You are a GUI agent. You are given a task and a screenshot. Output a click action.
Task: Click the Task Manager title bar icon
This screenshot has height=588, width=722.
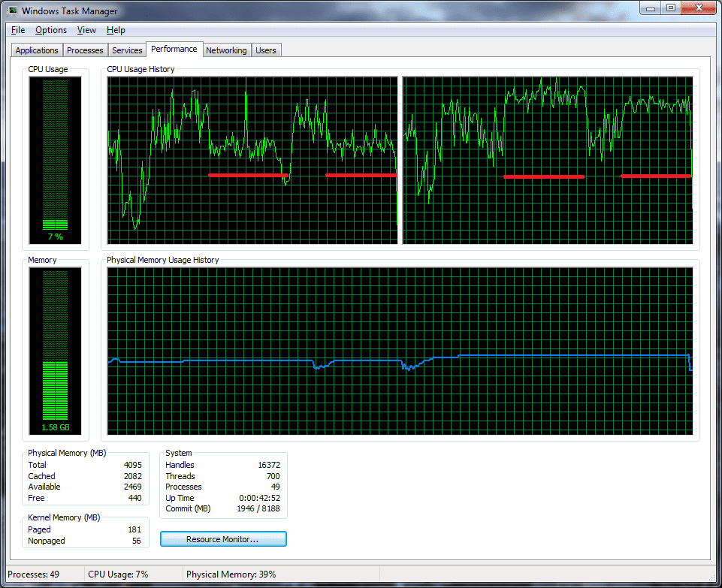pos(13,10)
